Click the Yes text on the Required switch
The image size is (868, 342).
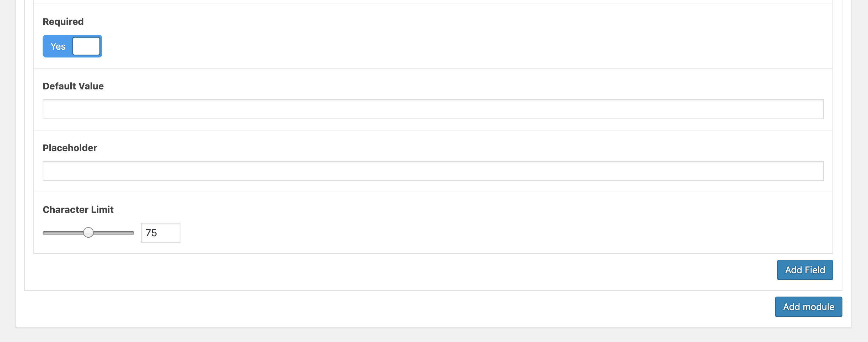(58, 46)
